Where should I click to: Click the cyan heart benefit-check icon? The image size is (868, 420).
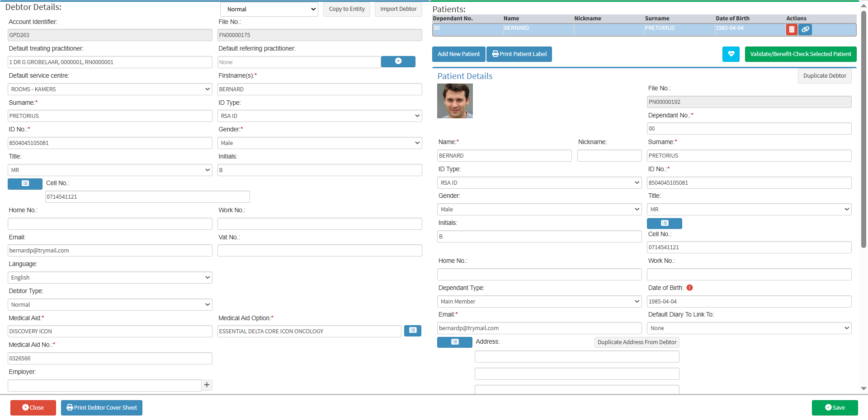point(731,54)
